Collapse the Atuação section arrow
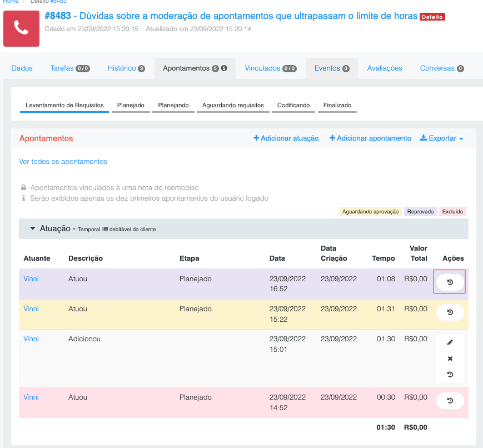The height and width of the screenshot is (448, 483). (x=32, y=228)
